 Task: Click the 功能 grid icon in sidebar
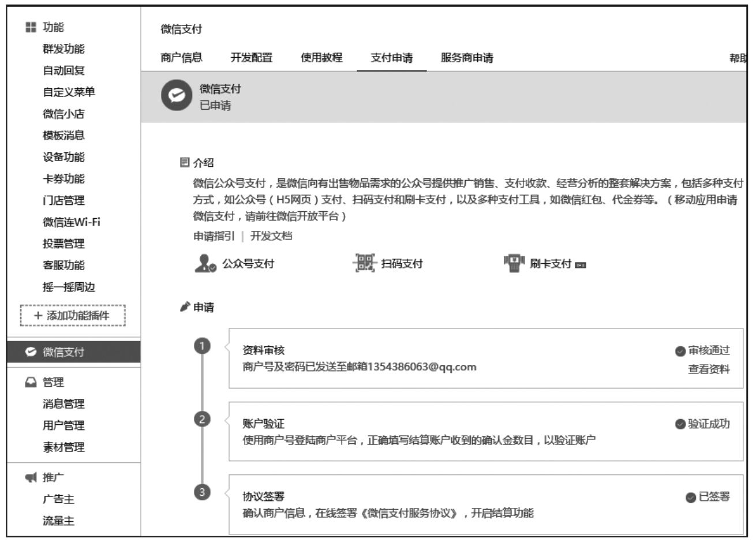coord(31,27)
